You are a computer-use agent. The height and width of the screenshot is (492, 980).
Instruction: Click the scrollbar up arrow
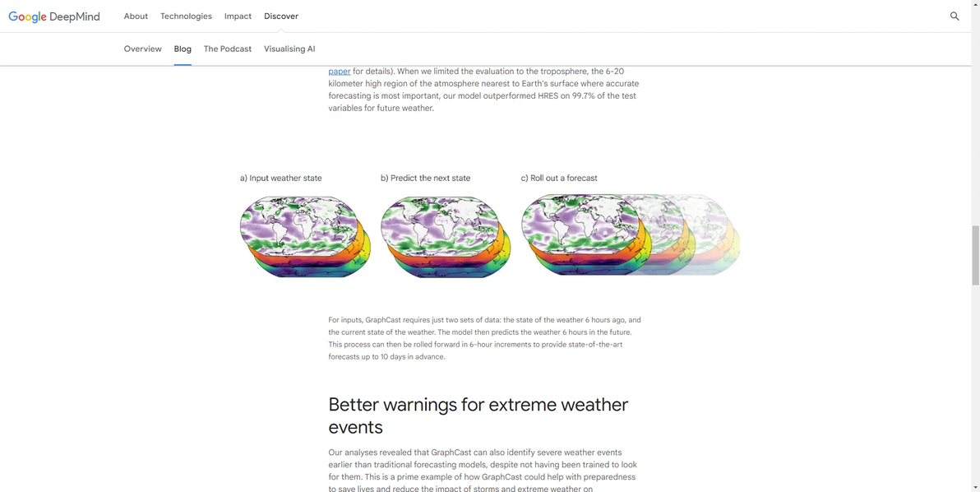click(975, 5)
